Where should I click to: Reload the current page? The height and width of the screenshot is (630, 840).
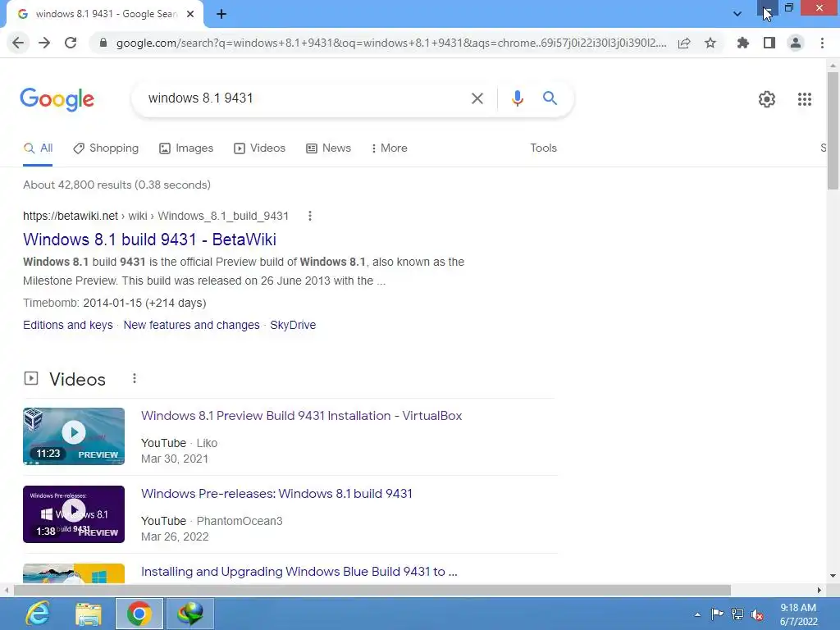(71, 43)
